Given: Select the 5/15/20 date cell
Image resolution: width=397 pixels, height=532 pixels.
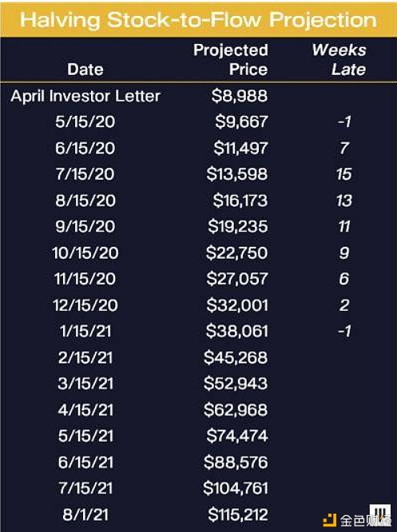Looking at the screenshot, I should [x=85, y=121].
